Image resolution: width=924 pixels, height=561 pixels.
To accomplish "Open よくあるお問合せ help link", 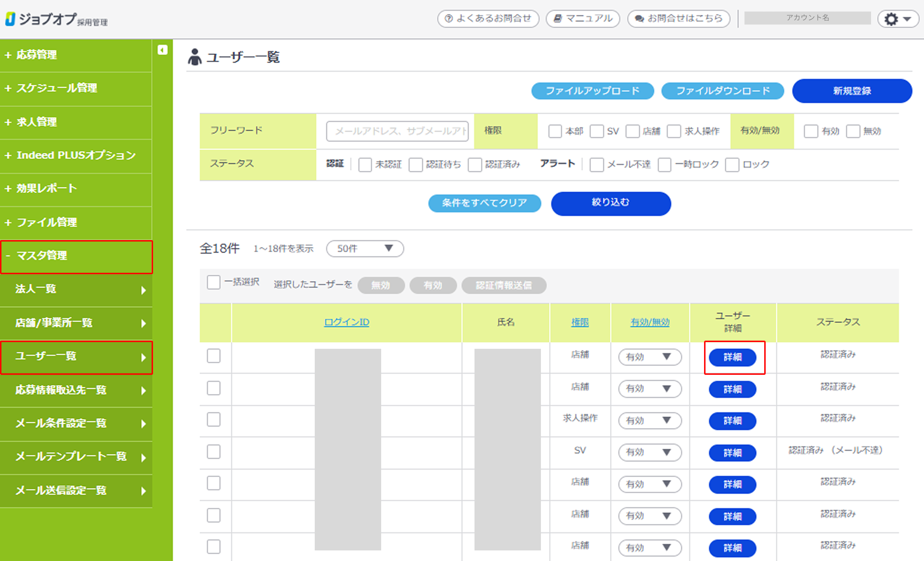I will tap(488, 18).
